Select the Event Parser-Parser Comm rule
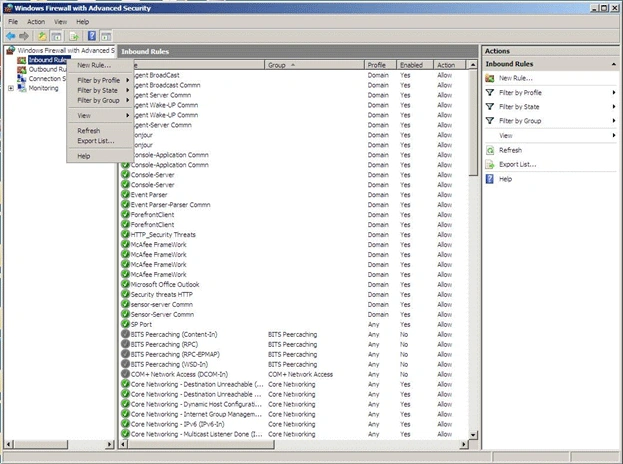The image size is (623, 464). pos(171,205)
